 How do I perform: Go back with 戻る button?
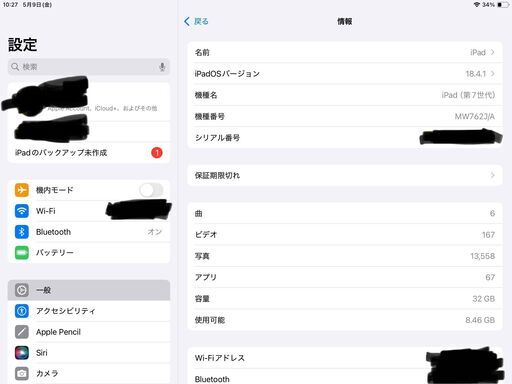pos(196,21)
